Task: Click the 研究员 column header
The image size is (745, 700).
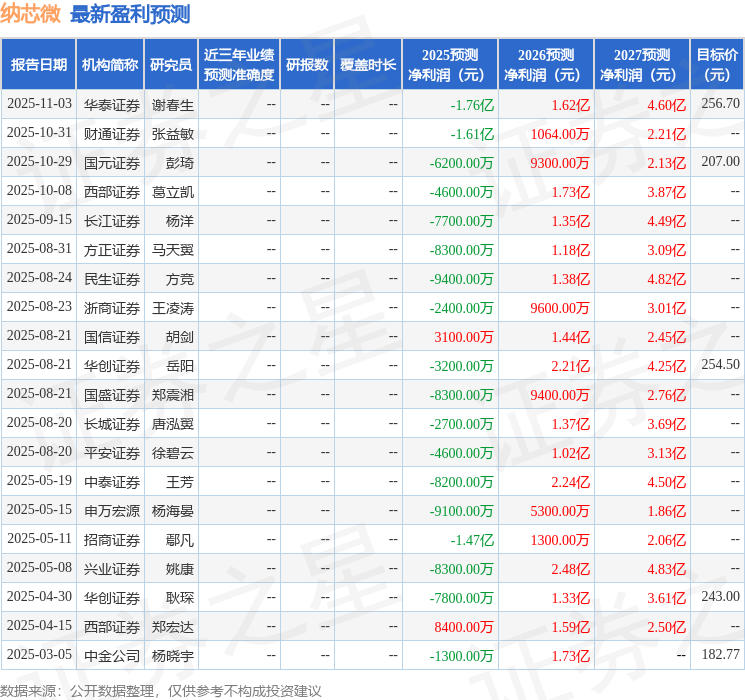Action: (x=171, y=64)
